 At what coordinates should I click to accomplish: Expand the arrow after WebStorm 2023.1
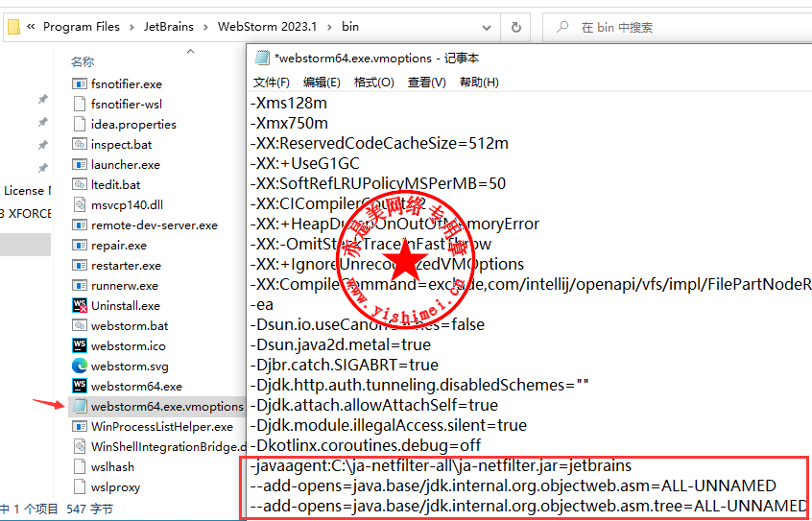(329, 27)
